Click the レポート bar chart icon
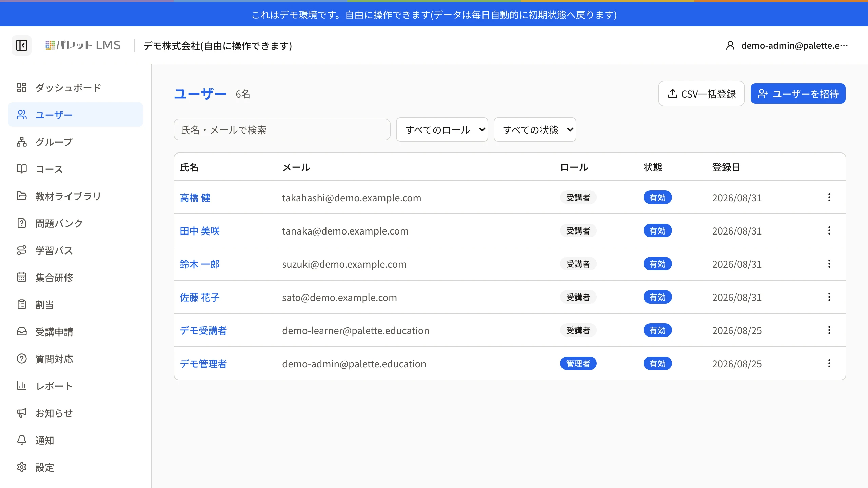Screen dimensions: 868x488 (x=22, y=386)
